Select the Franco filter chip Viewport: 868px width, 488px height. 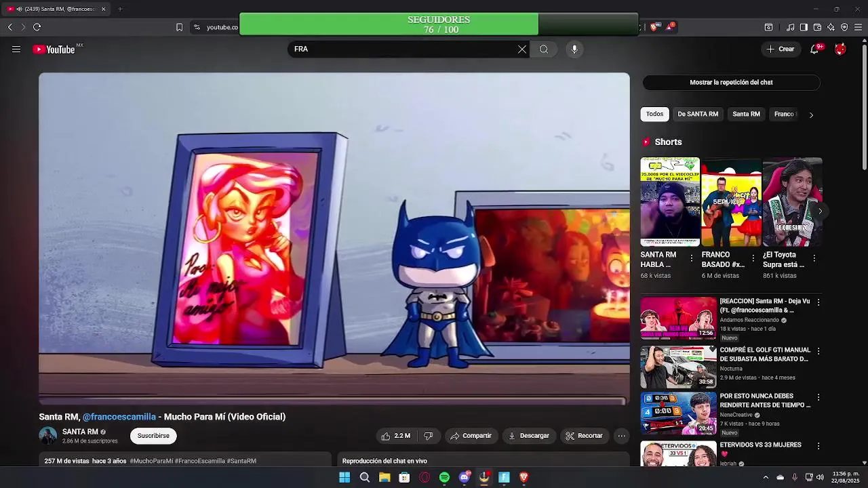click(784, 114)
